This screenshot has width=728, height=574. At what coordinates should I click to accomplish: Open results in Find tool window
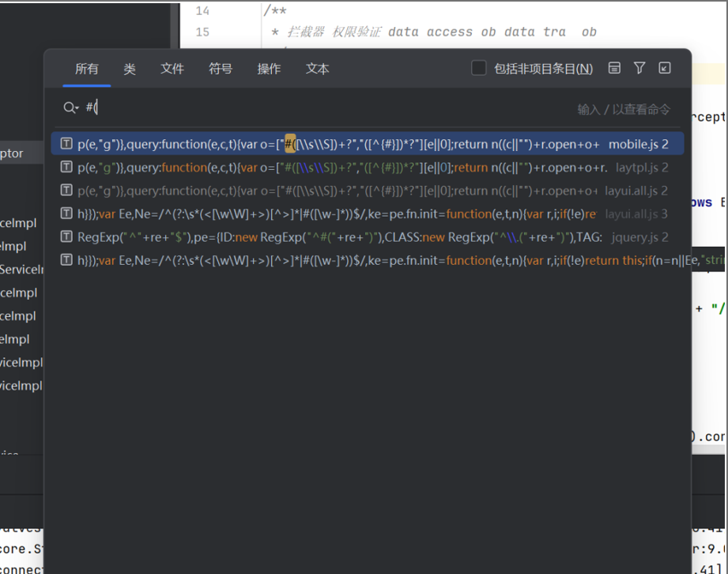coord(665,68)
